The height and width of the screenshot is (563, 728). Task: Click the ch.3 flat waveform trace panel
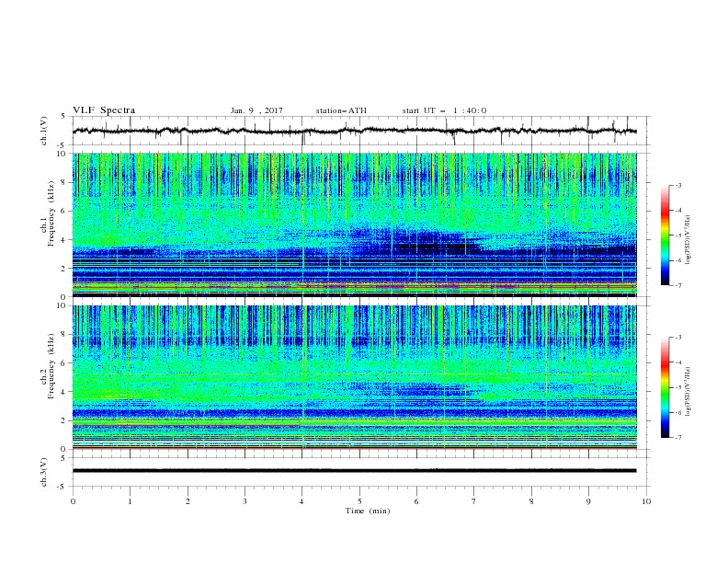(360, 472)
